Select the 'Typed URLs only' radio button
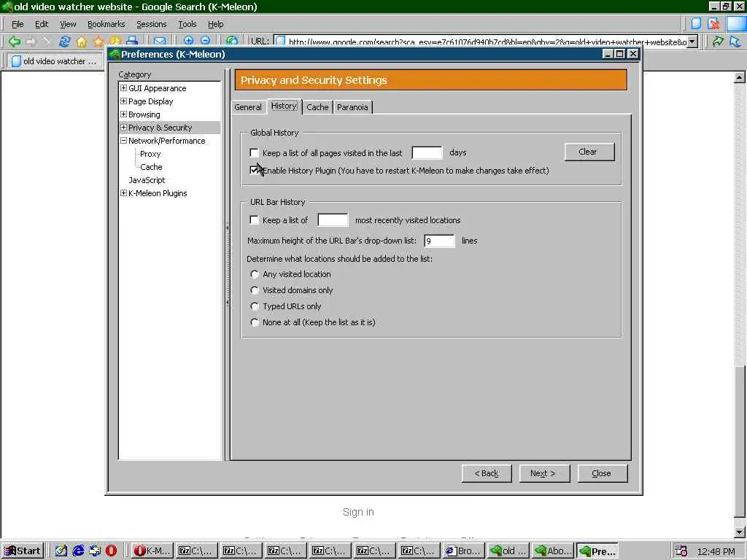 tap(255, 306)
